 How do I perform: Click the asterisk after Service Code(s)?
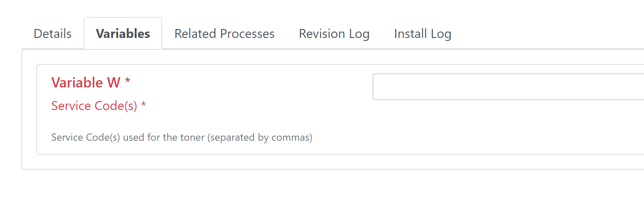(143, 104)
